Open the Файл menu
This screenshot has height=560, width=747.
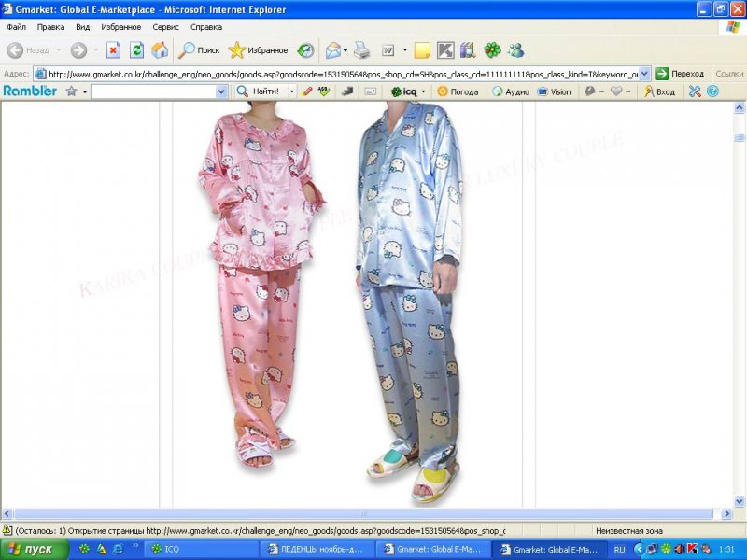(x=16, y=27)
